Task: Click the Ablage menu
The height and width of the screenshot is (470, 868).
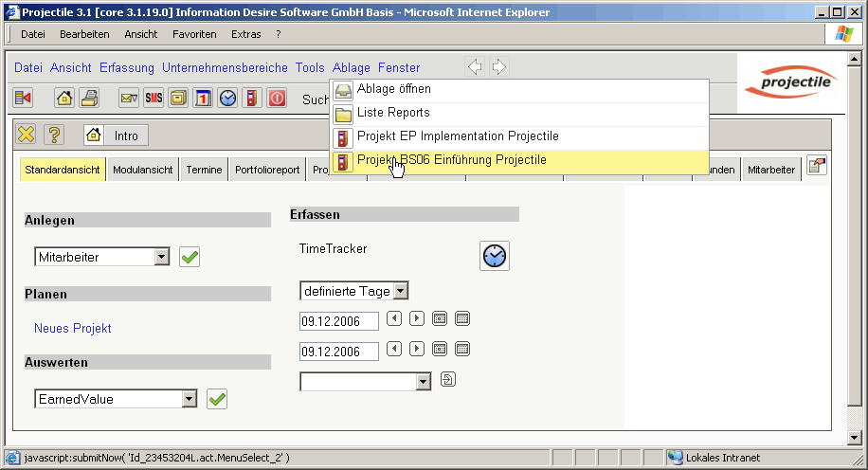Action: pyautogui.click(x=351, y=67)
